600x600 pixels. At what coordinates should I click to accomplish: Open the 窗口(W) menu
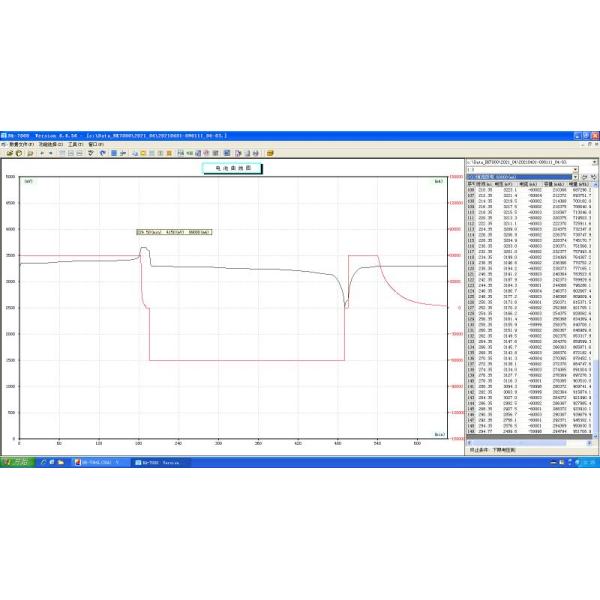tap(94, 143)
